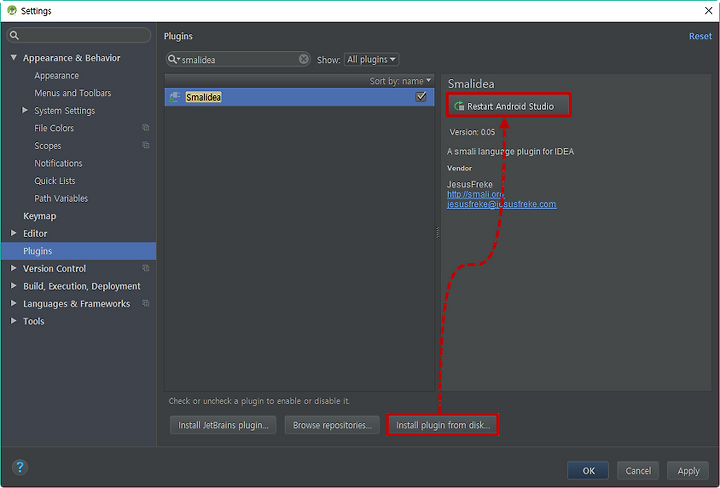Click the Reset link
The image size is (720, 488).
tap(700, 36)
